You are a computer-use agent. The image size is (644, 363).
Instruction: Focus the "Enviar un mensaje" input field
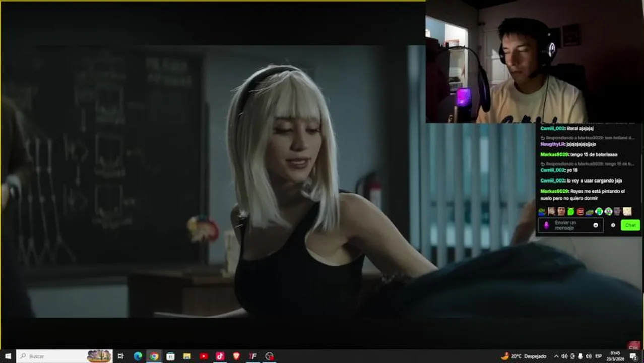(570, 225)
